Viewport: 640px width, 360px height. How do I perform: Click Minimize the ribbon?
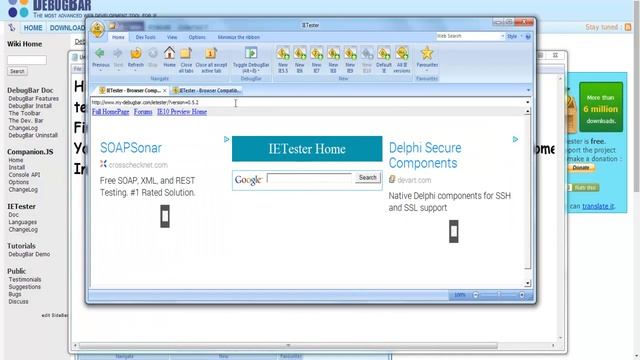(x=238, y=37)
